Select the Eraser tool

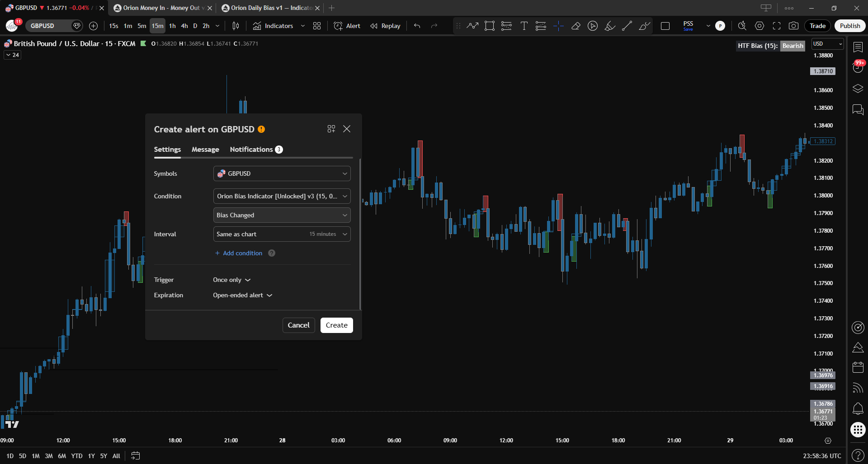pyautogui.click(x=576, y=26)
